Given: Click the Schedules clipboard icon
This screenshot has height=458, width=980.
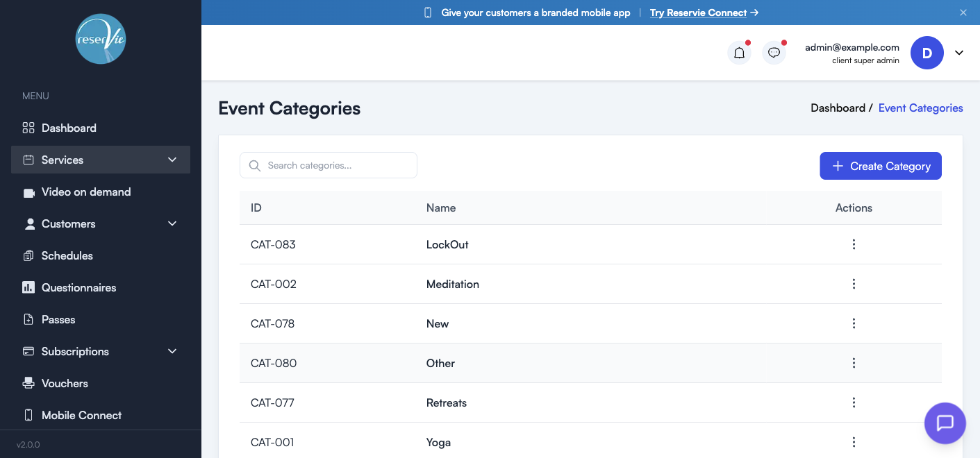Looking at the screenshot, I should point(28,255).
